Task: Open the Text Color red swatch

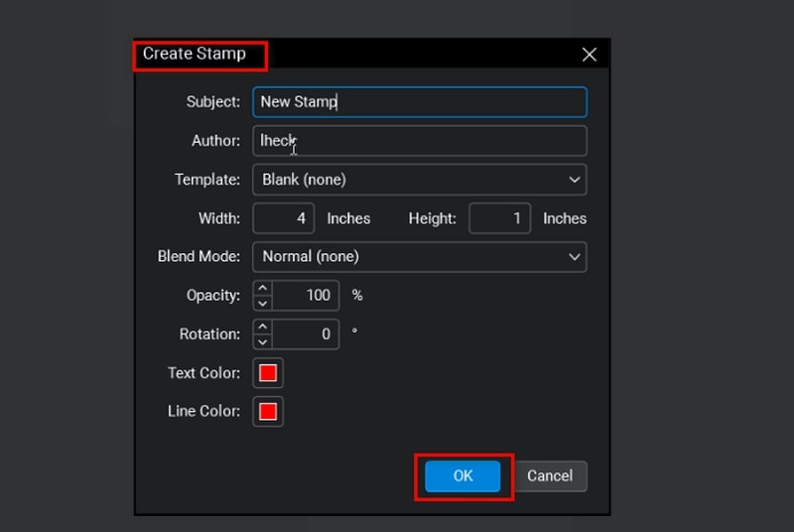Action: [x=268, y=373]
